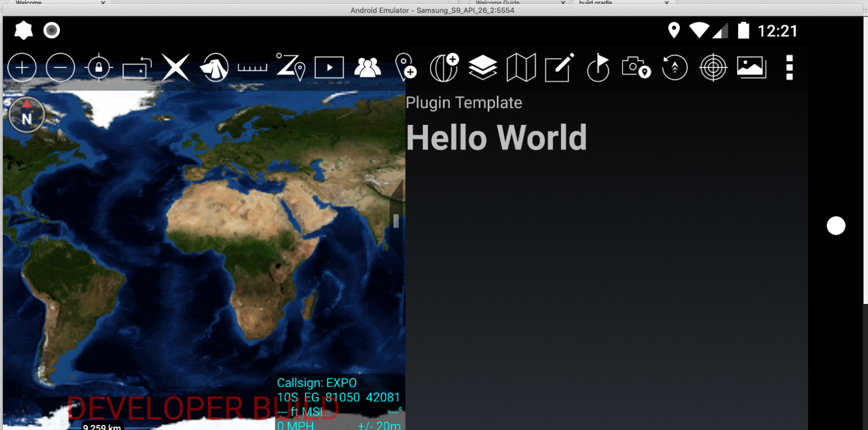The width and height of the screenshot is (868, 430).
Task: Enable the bullseye targeting tool
Action: coord(713,67)
